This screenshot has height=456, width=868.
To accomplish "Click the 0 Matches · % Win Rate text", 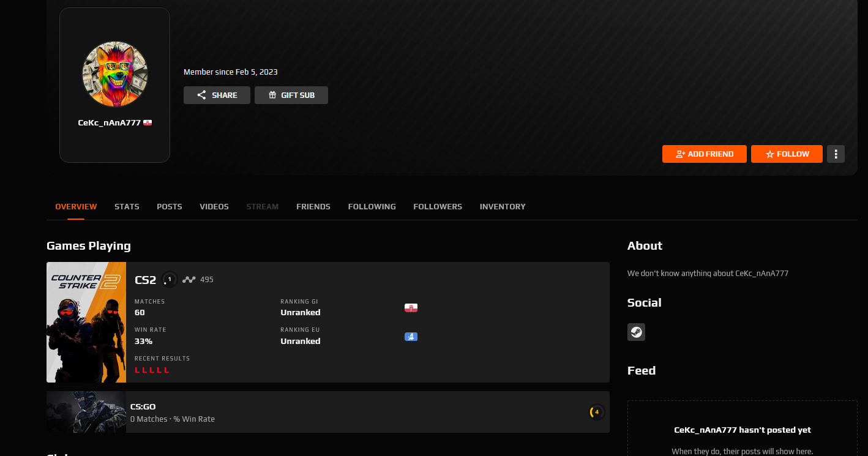I will [173, 419].
